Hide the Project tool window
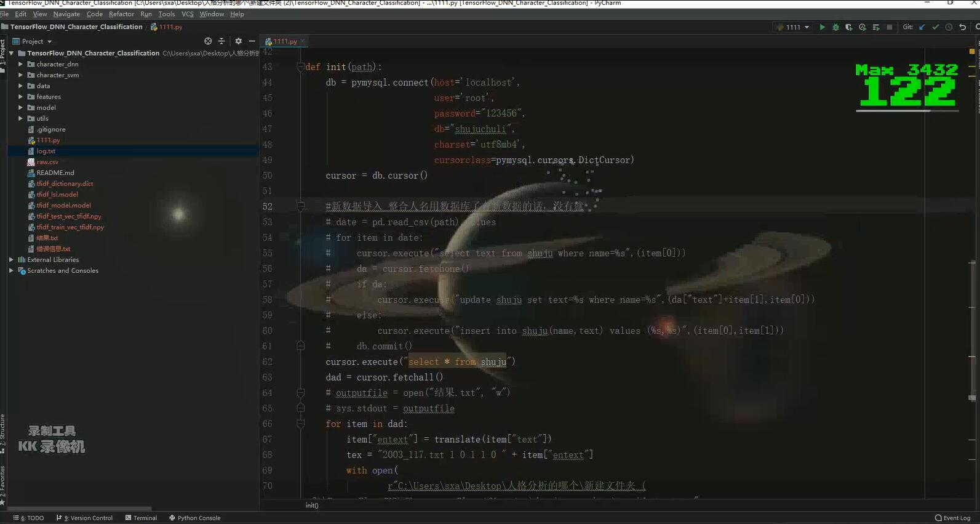The height and width of the screenshot is (524, 980). tap(252, 41)
